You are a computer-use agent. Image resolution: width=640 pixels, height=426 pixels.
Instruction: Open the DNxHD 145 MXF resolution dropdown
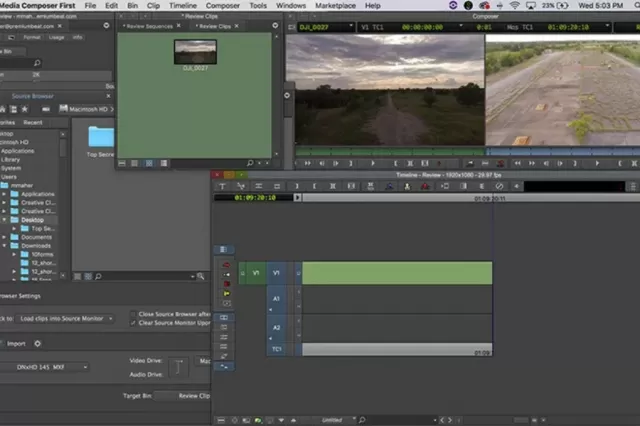click(43, 367)
